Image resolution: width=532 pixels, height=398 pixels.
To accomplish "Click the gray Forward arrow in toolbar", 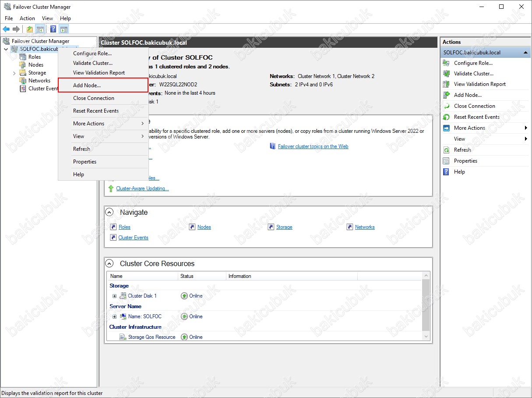I will click(x=16, y=29).
